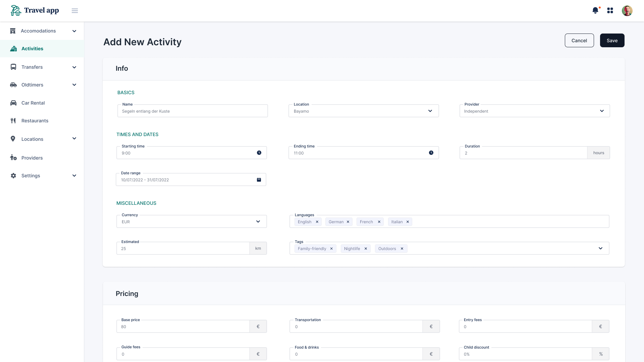Remove the Family-friendly tag
This screenshot has width=644, height=362.
pos(331,249)
